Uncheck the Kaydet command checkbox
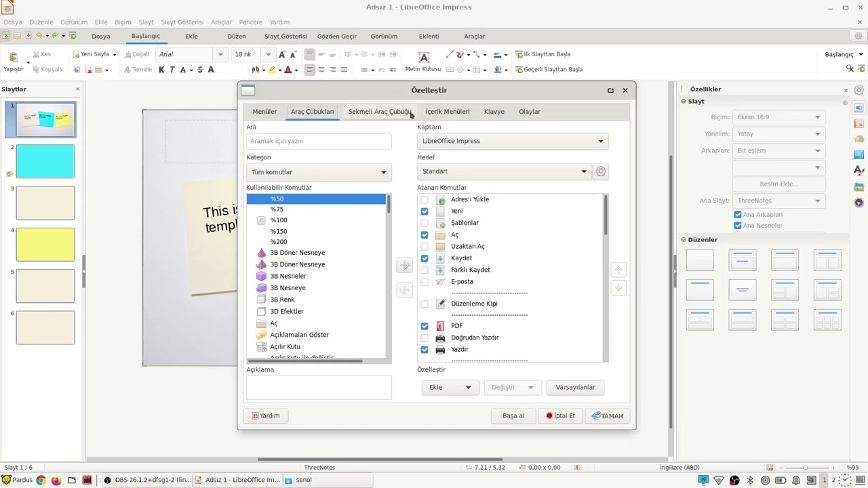 click(x=425, y=258)
